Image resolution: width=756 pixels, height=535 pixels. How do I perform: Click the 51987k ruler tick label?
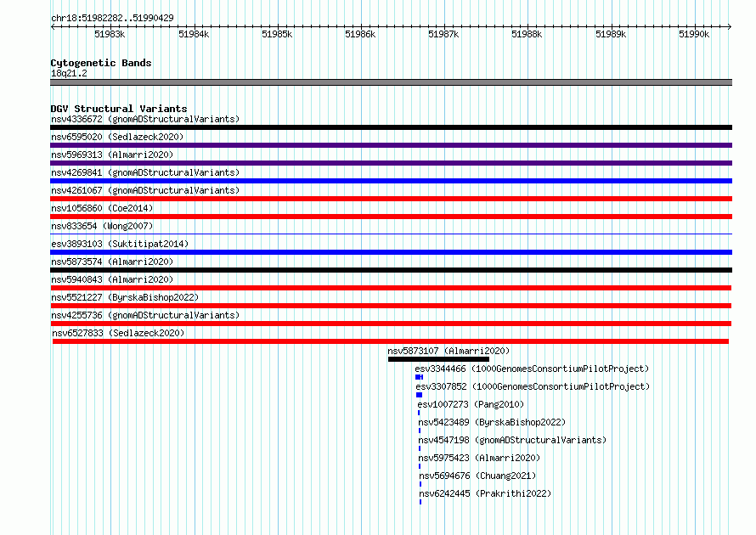[443, 34]
